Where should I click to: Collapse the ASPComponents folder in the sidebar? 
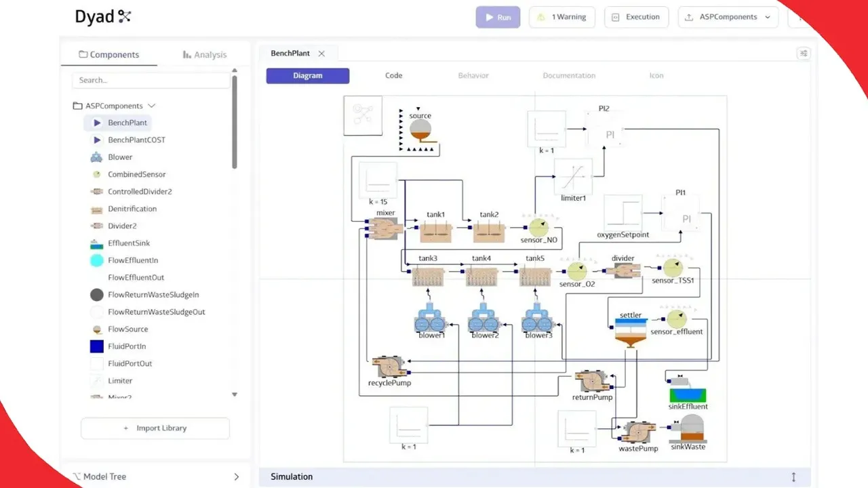pos(151,106)
